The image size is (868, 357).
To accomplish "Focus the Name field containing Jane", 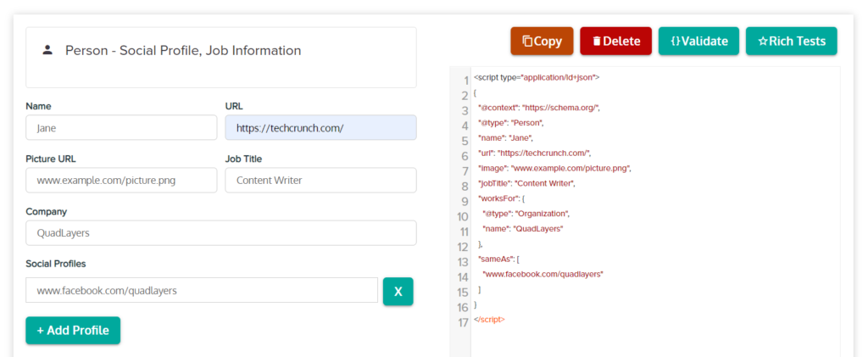I will pos(121,128).
